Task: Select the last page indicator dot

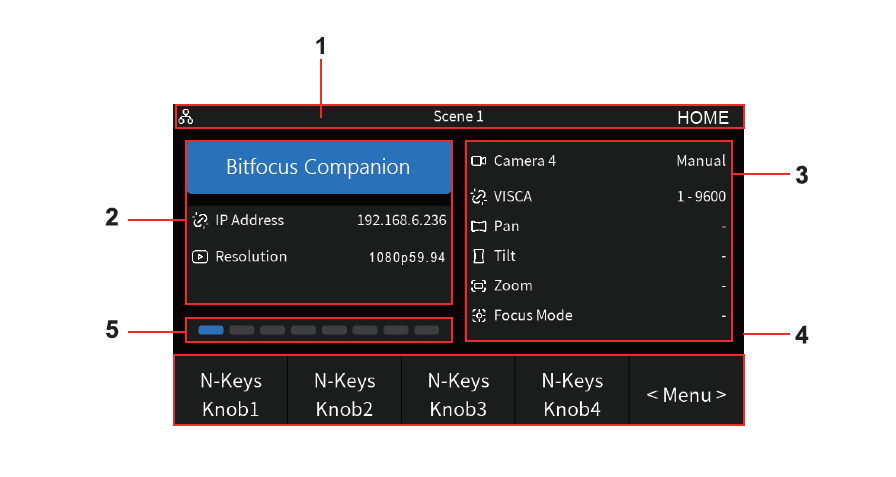Action: coord(427,330)
